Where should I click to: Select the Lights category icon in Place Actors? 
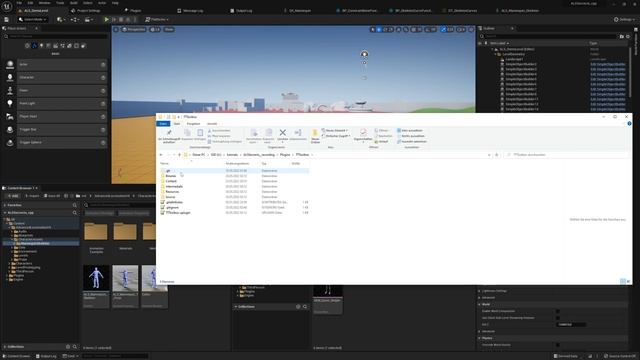41,46
